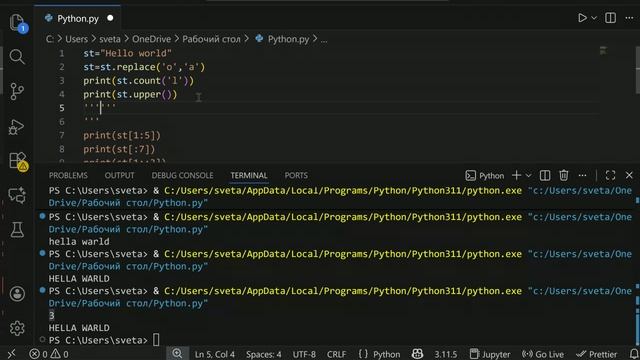Close the terminal panel
Image resolution: width=640 pixels, height=360 pixels.
pyautogui.click(x=629, y=176)
